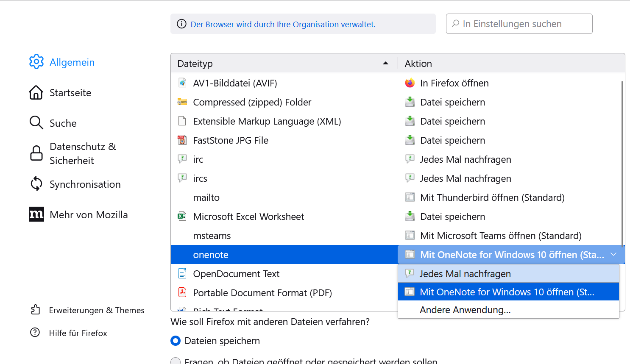Collapse the onenote action dropdown chevron

(613, 254)
